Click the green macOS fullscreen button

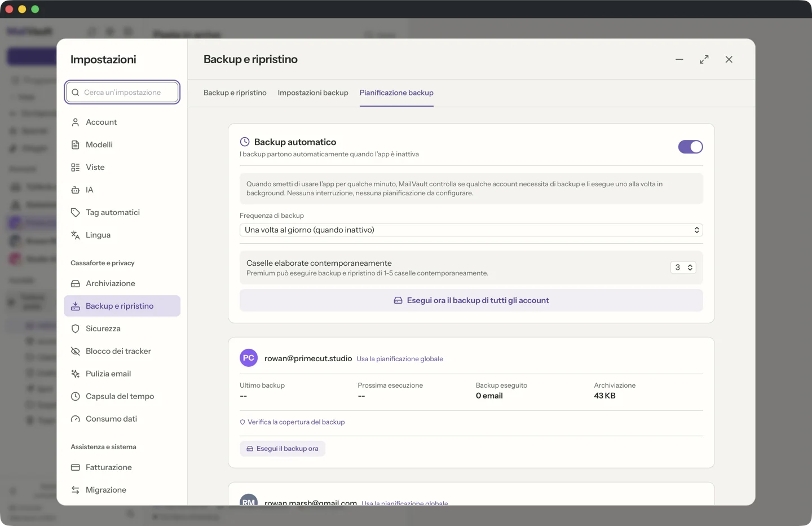35,9
